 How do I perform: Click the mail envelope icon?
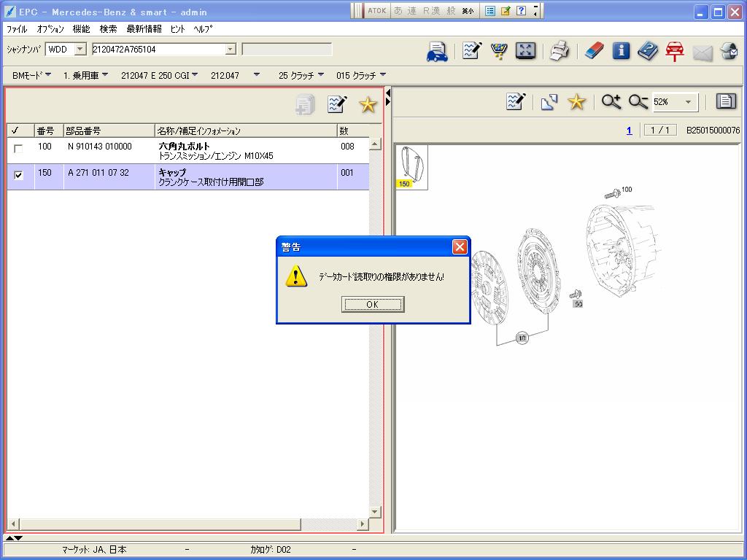(x=703, y=52)
